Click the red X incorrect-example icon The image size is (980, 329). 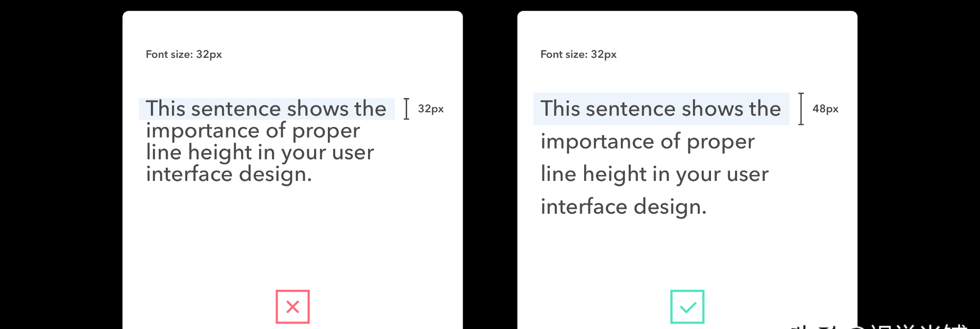[x=293, y=307]
